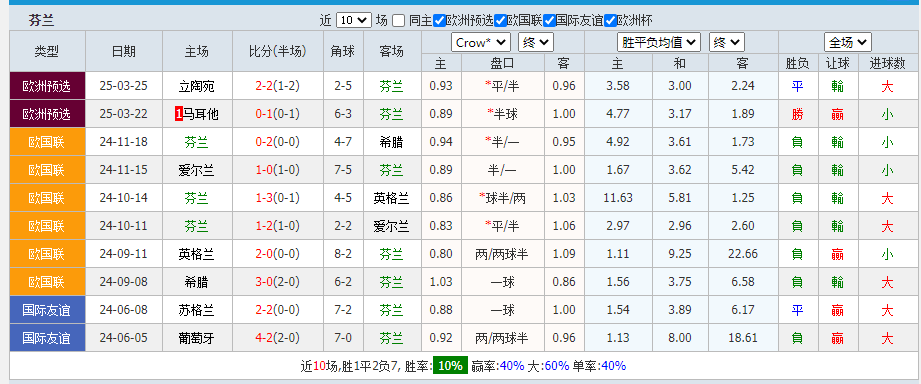Click the 18.61 away odds value
Image resolution: width=921 pixels, height=384 pixels.
(743, 338)
